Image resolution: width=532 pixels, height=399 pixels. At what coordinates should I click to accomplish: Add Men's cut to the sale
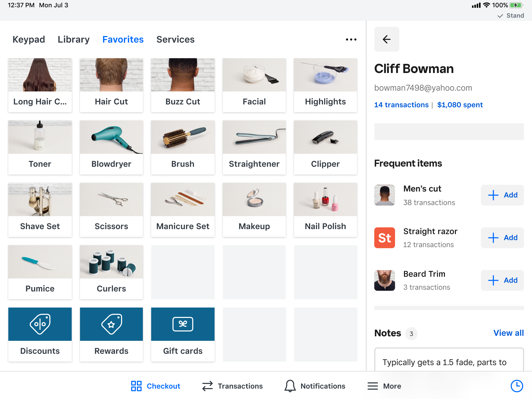[x=502, y=195]
